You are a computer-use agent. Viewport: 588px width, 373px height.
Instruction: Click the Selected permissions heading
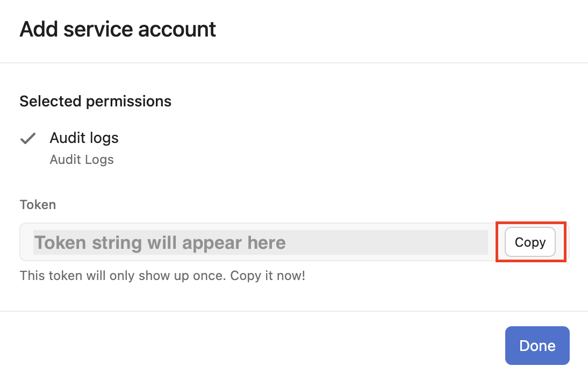(x=95, y=101)
